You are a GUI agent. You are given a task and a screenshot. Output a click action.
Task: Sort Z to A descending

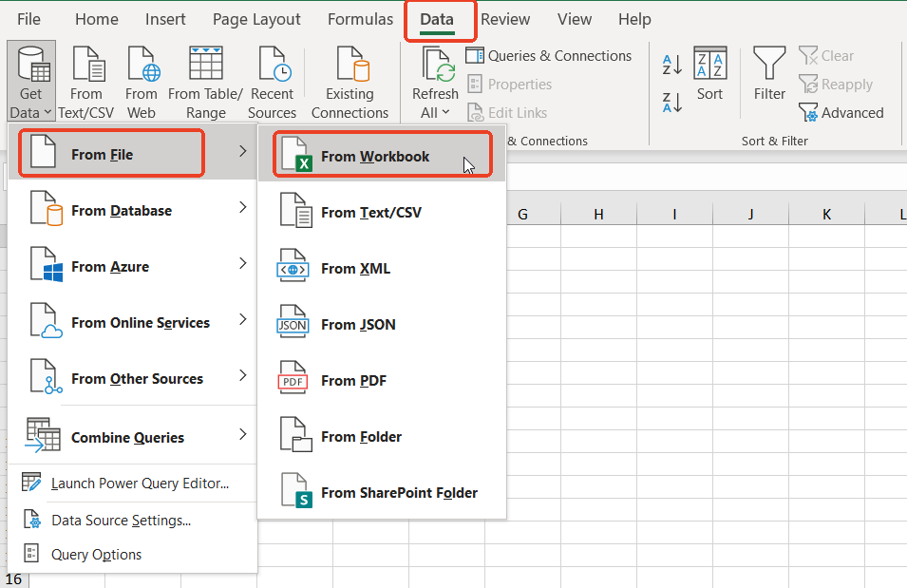pos(672,103)
